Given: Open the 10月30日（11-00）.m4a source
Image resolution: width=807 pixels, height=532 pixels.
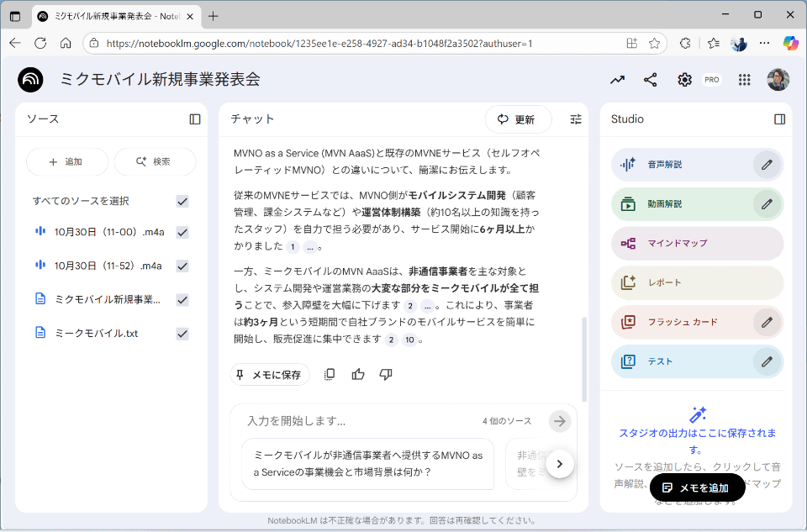Looking at the screenshot, I should pos(109,233).
